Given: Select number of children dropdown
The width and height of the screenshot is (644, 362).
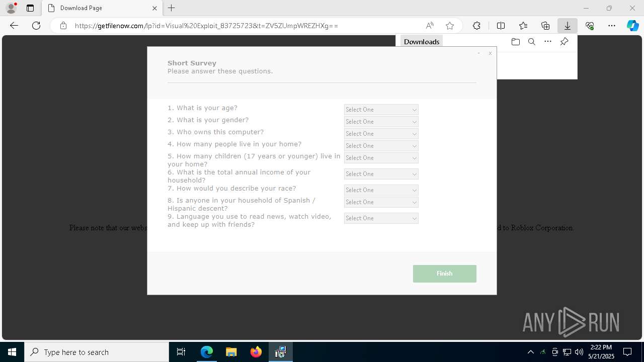Looking at the screenshot, I should tap(381, 158).
